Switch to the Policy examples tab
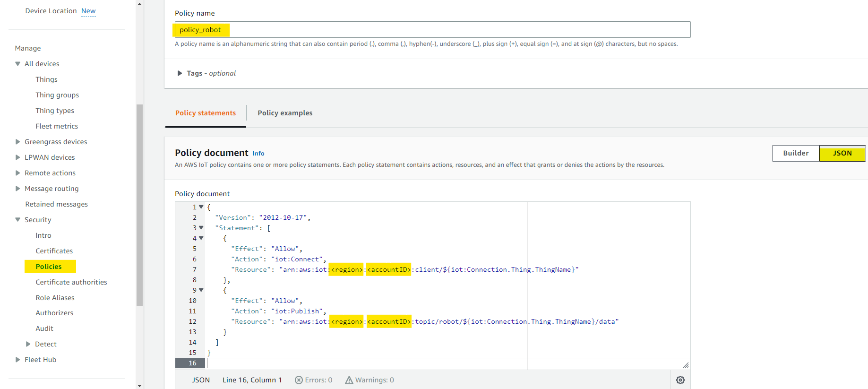Viewport: 868px width, 389px height. 285,113
